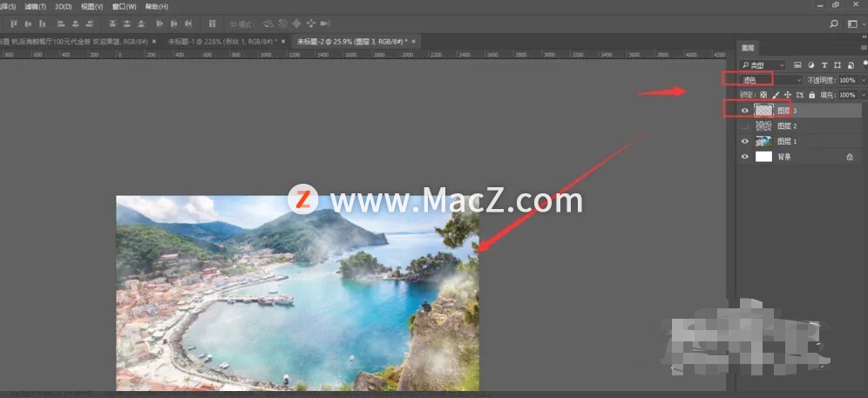The image size is (868, 398).
Task: Open the search icon in options bar
Action: click(x=834, y=24)
